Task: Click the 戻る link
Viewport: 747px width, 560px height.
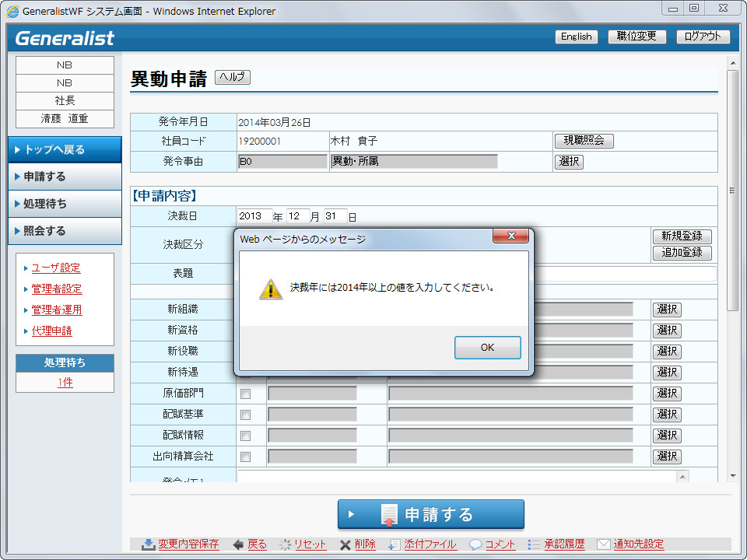Action: coord(258,544)
